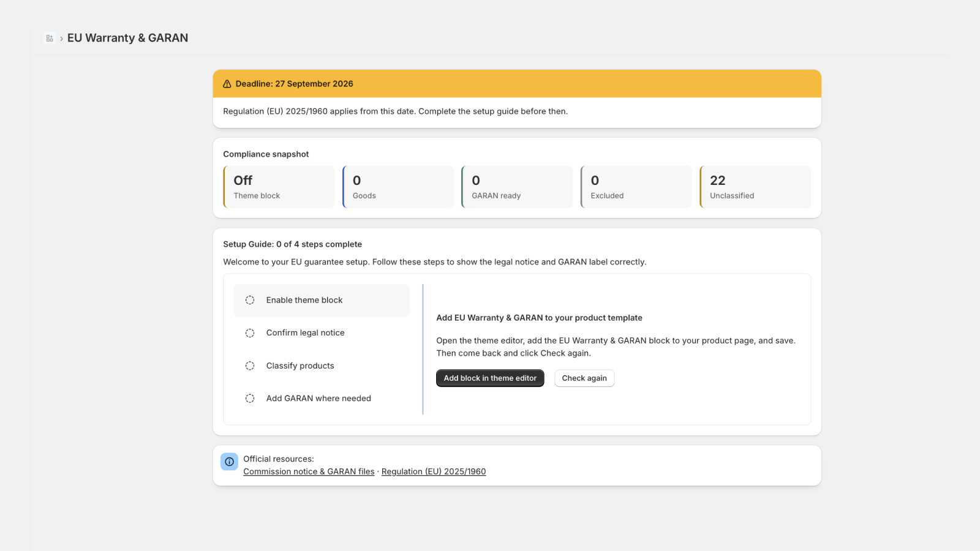The image size is (980, 551).
Task: Click the 22 Unclassified card
Action: coord(755,187)
